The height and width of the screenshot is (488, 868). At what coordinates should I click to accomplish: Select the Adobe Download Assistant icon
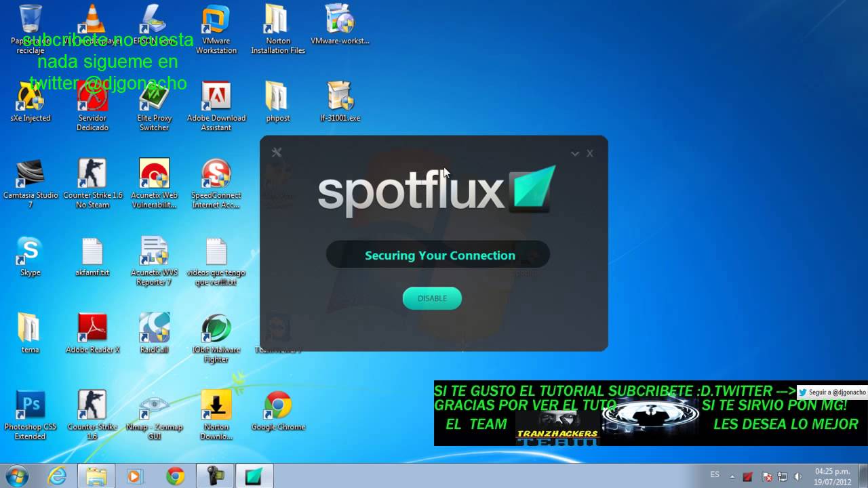216,106
